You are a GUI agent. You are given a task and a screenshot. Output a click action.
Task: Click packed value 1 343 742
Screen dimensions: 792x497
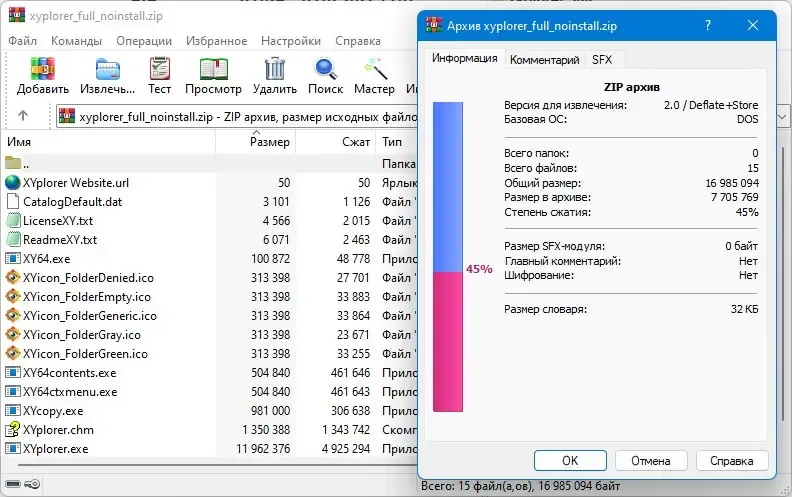click(x=346, y=430)
